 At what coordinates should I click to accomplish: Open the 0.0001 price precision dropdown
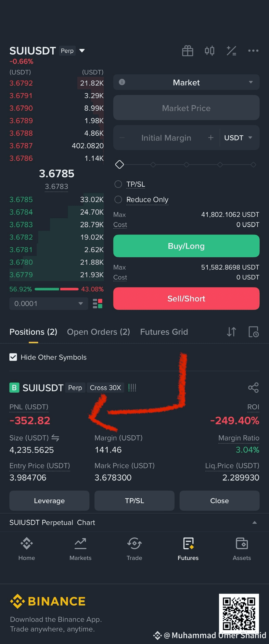point(49,303)
